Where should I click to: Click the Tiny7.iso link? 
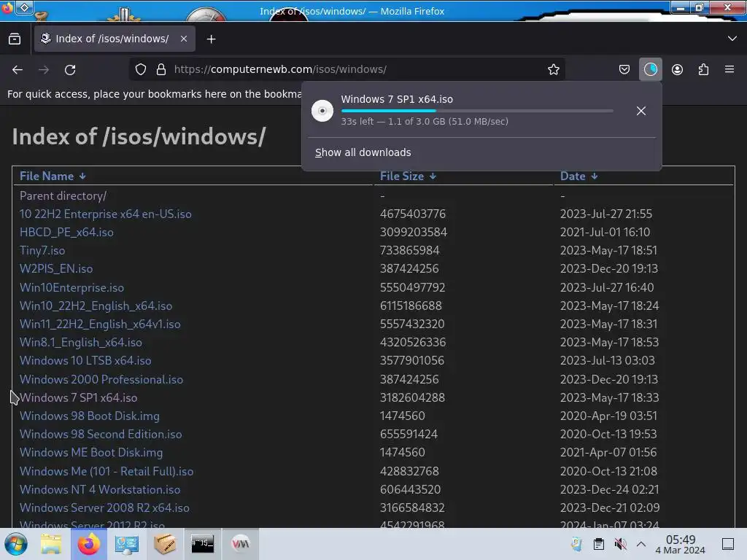tap(42, 251)
